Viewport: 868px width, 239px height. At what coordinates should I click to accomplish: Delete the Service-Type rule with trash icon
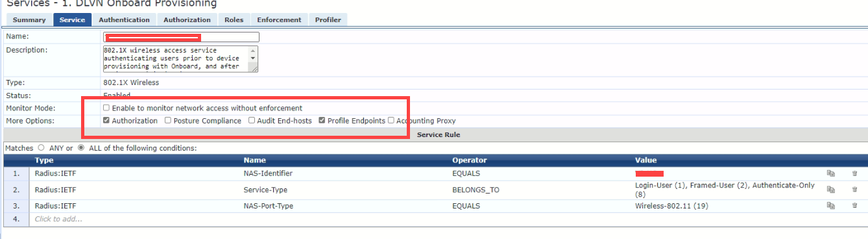(854, 190)
